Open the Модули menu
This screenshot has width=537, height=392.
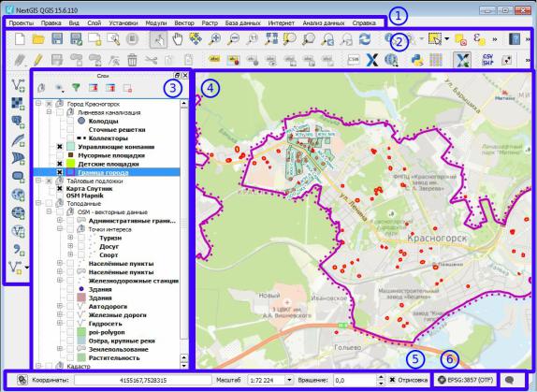tap(156, 23)
